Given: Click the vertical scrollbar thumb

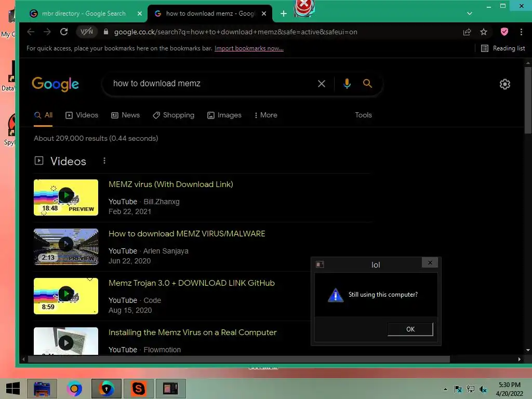Looking at the screenshot, I should click(x=528, y=100).
